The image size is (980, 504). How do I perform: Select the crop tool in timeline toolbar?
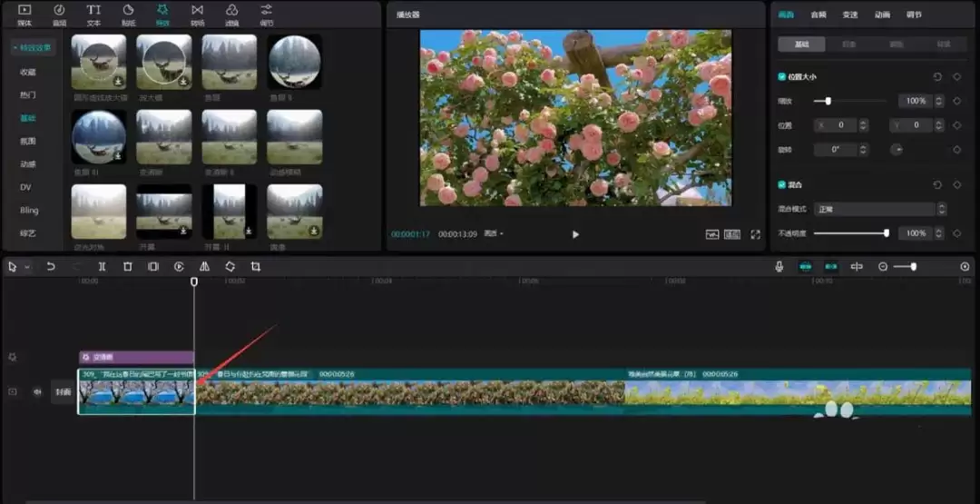point(256,267)
